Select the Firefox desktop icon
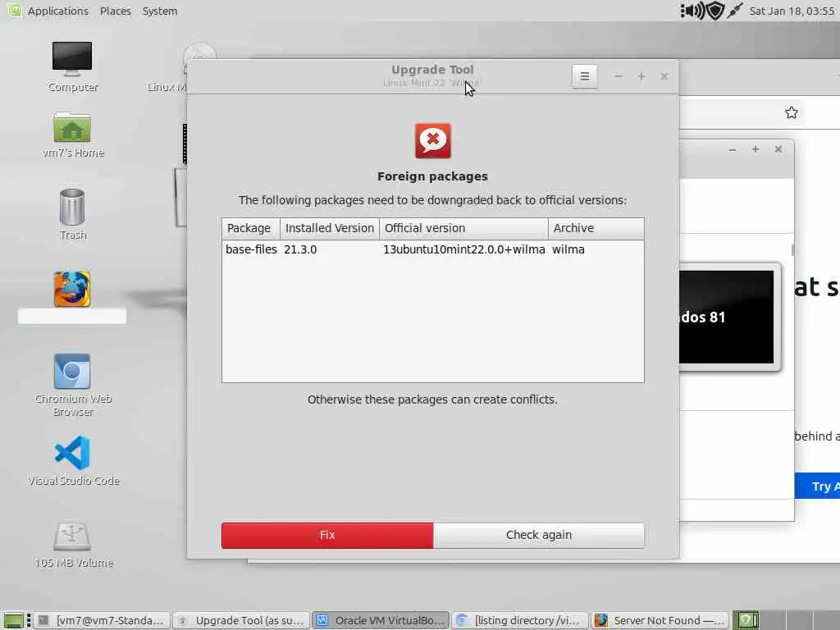Image resolution: width=840 pixels, height=630 pixels. 72,290
